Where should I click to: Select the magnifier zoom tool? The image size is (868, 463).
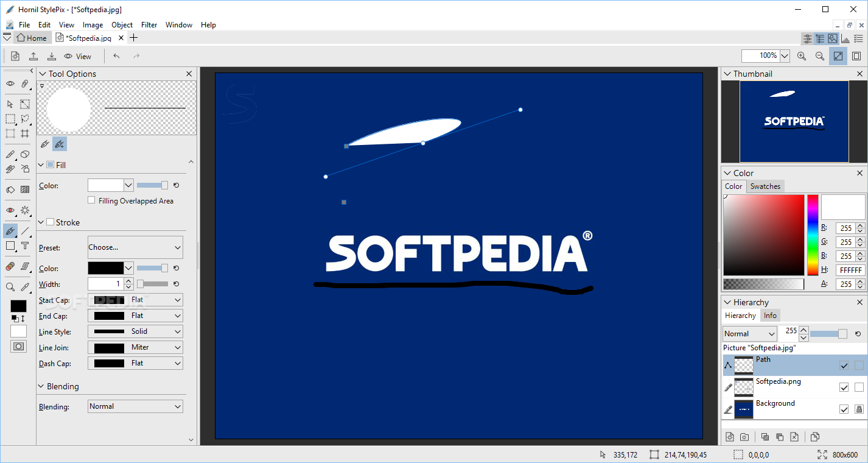pyautogui.click(x=10, y=287)
